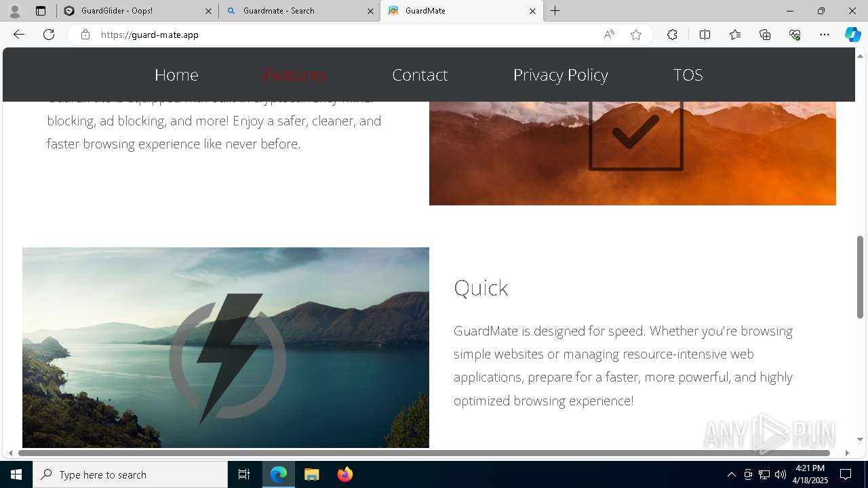Open the Features nav link
Screen dimensions: 868x488
295,75
